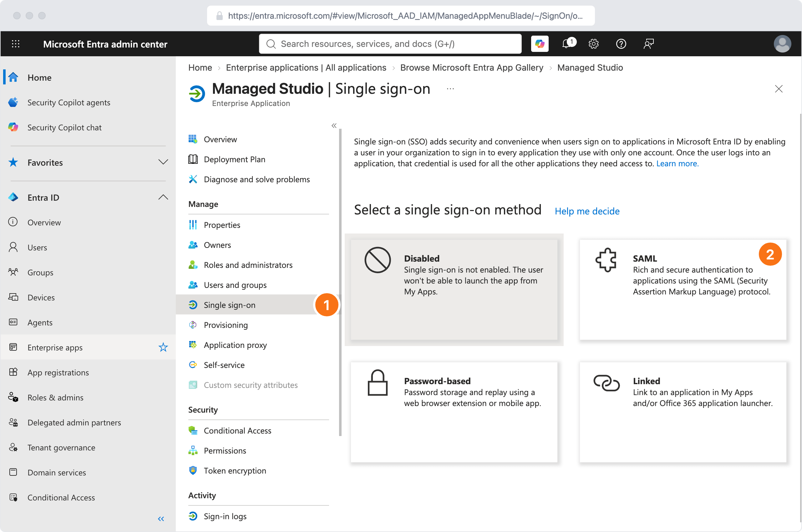Click the Token encryption shield icon
The image size is (802, 532).
[193, 470]
